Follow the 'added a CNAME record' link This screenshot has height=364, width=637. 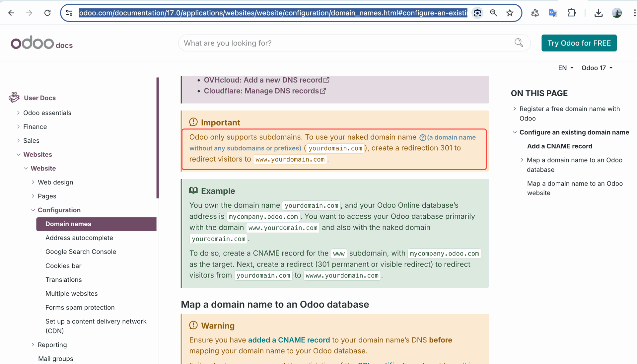coord(289,340)
